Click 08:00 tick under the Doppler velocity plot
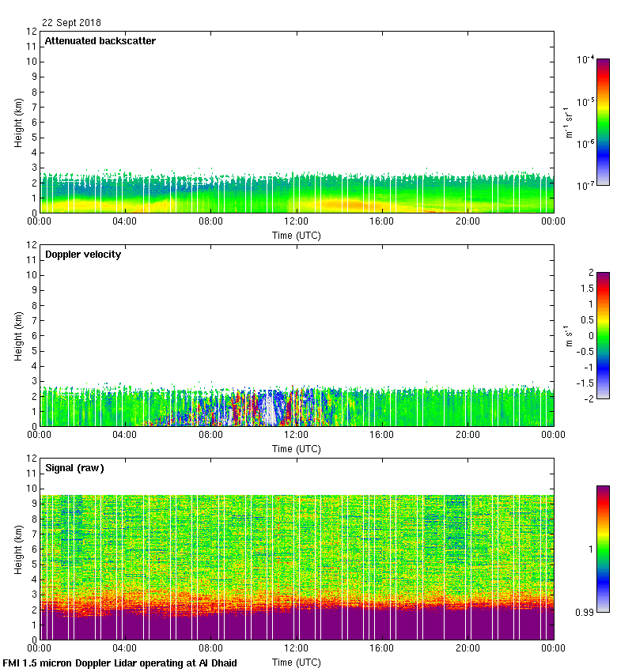 point(211,436)
